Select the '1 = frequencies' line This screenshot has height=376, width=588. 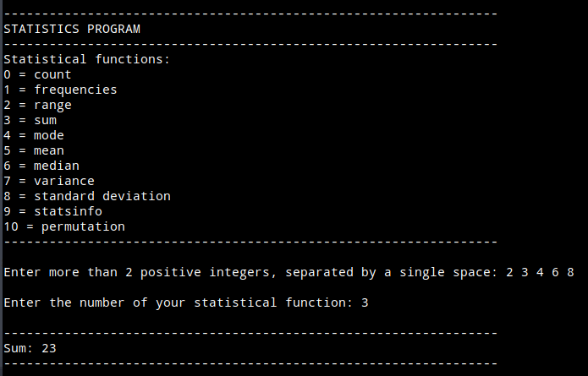(60, 90)
